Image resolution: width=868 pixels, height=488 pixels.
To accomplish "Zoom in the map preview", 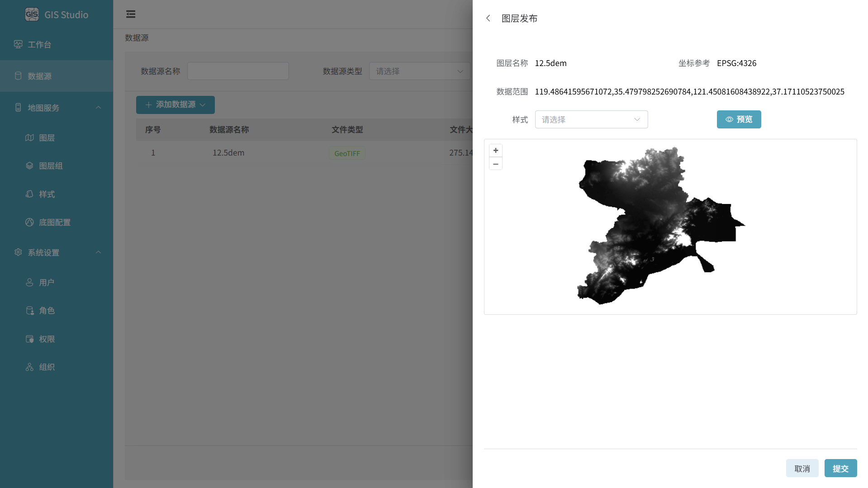I will tap(496, 151).
